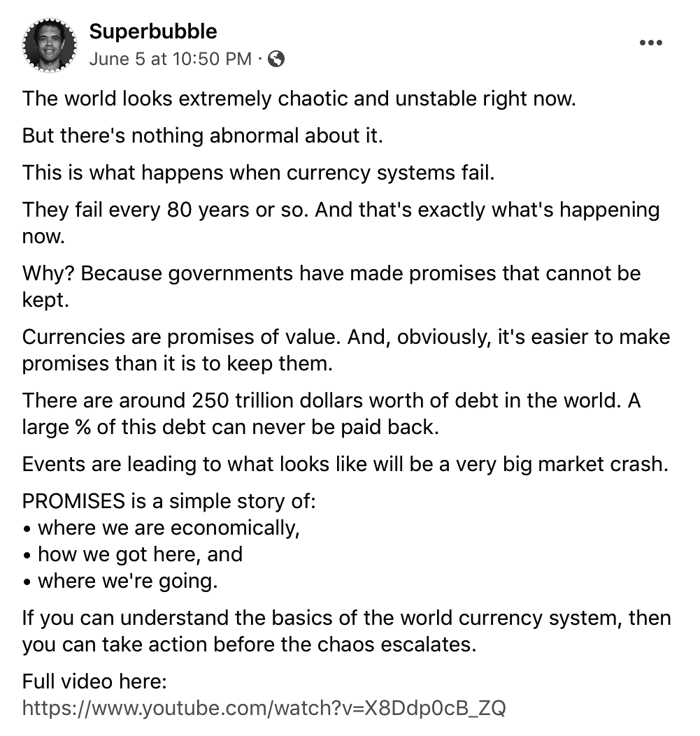Open the post options three-dot menu
The image size is (700, 736).
[650, 43]
